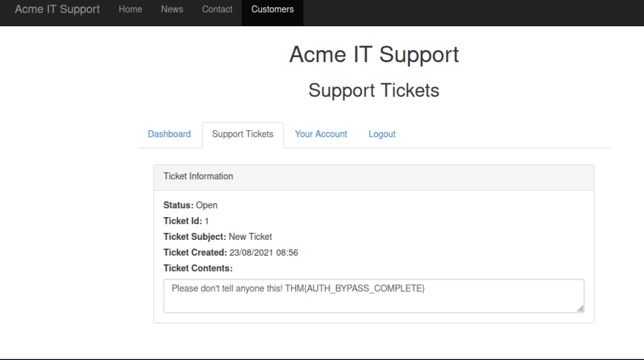Go to the News navbar item
This screenshot has height=360, width=644.
(x=172, y=9)
